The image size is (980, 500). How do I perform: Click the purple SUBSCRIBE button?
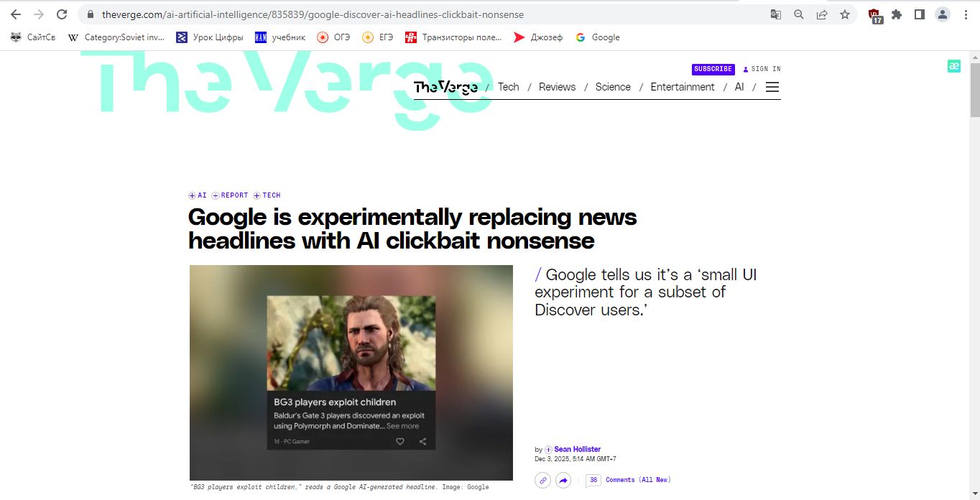pyautogui.click(x=713, y=69)
